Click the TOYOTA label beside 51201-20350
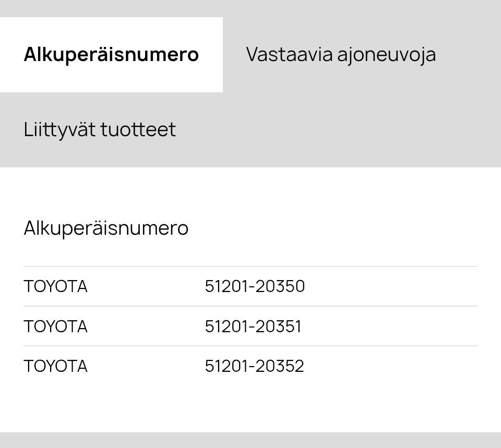Image resolution: width=501 pixels, height=448 pixels. click(55, 286)
